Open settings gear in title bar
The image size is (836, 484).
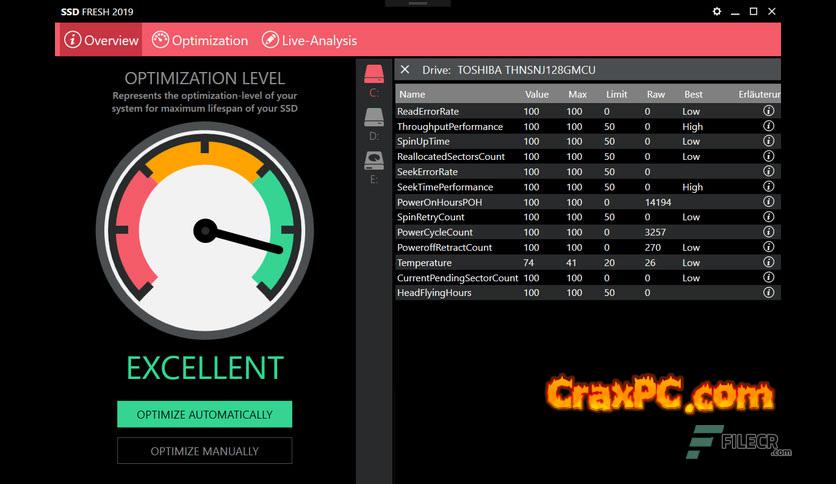[x=717, y=11]
